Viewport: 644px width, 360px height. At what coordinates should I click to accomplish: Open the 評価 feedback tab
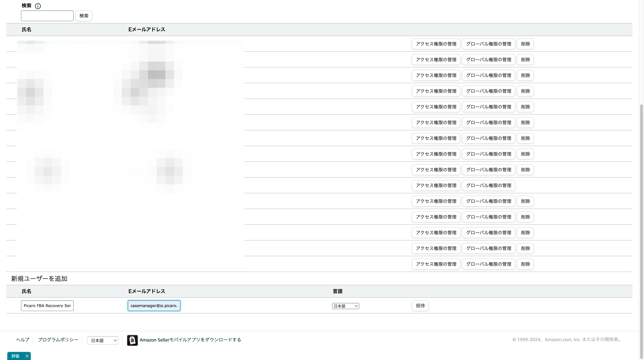(15, 356)
